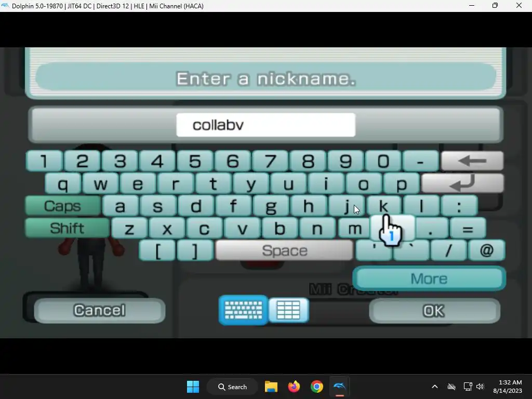Tap the number 1 key
The image size is (532, 399).
[44, 161]
